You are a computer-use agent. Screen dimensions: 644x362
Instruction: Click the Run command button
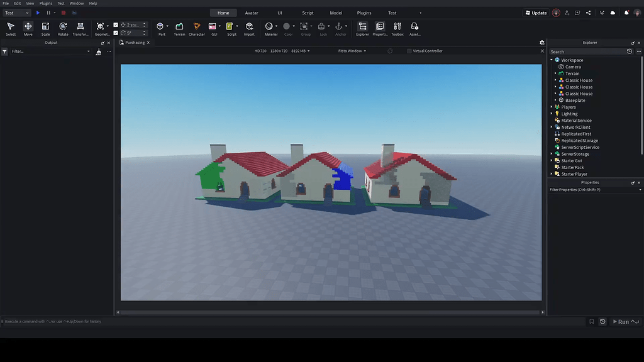[626, 322]
